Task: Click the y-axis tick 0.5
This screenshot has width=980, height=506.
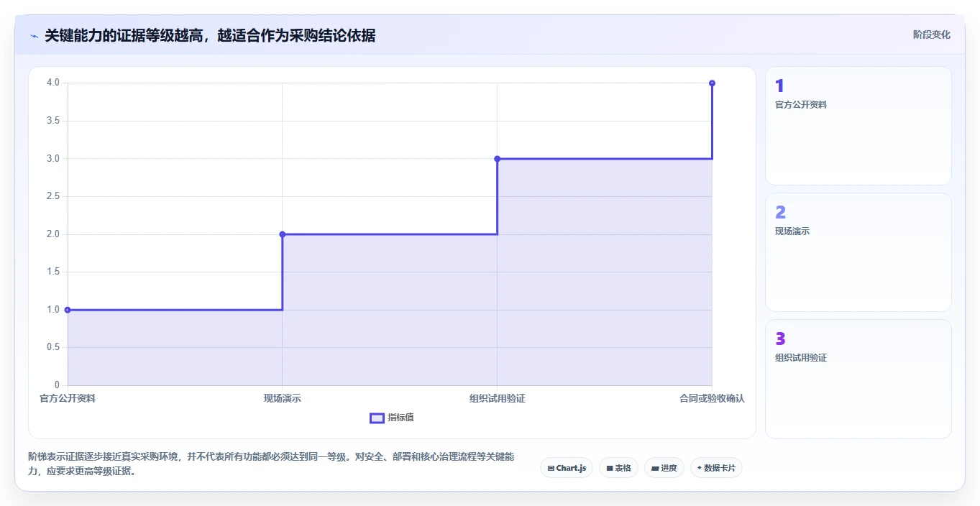Action: click(54, 347)
